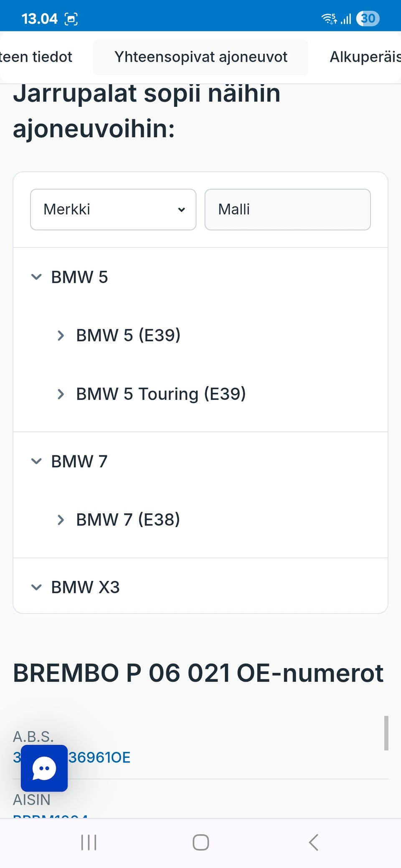Expand BMW 5 Touring (E39) entry

[61, 394]
